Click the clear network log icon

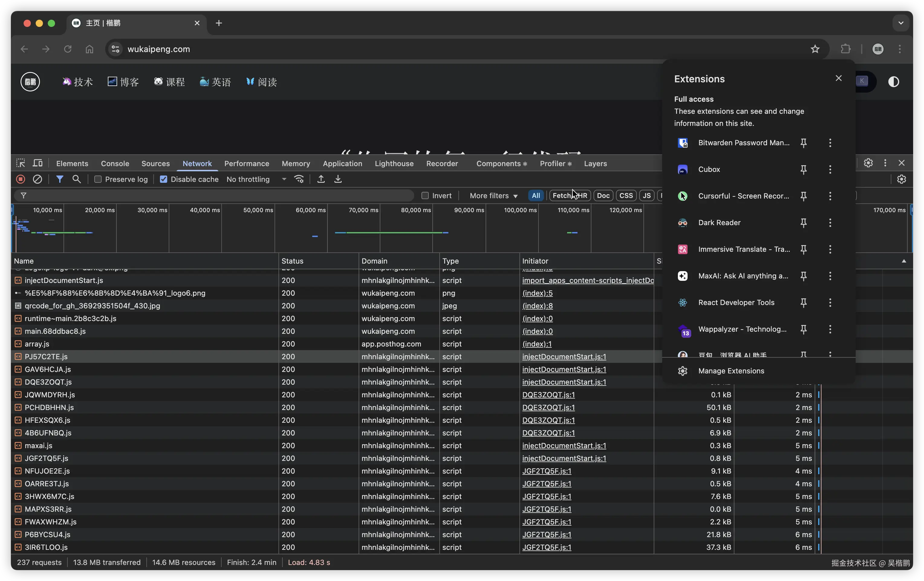coord(37,179)
